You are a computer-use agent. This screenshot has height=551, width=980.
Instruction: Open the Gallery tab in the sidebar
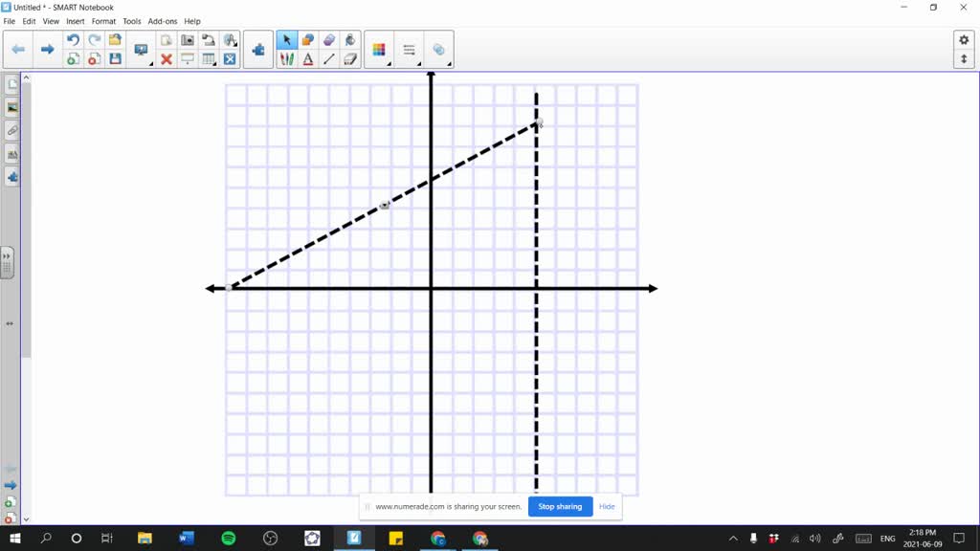11,107
